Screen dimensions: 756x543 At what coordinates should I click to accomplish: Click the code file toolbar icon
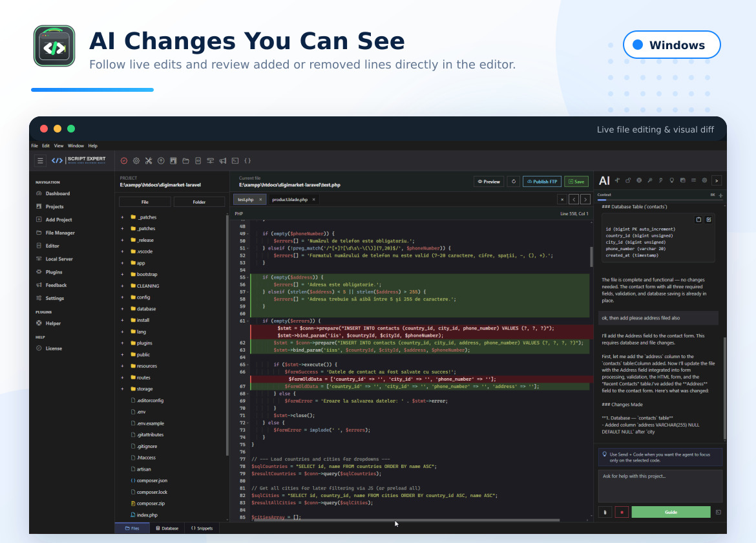pyautogui.click(x=198, y=160)
